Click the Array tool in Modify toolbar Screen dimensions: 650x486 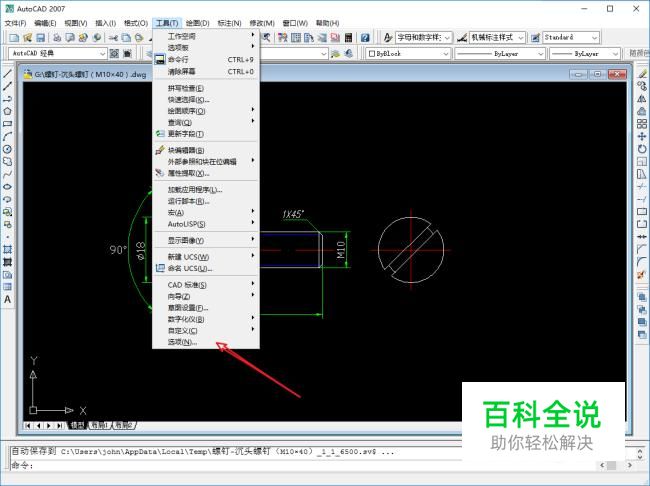(642, 124)
